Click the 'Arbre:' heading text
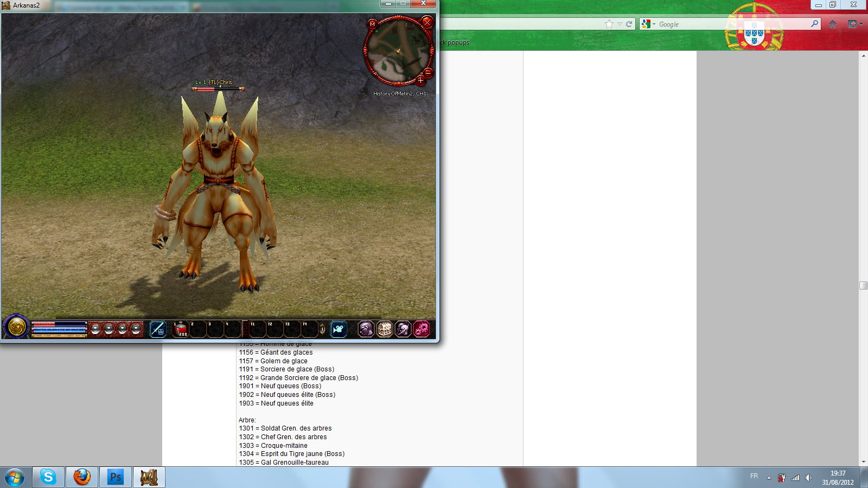This screenshot has width=868, height=488. click(x=247, y=420)
